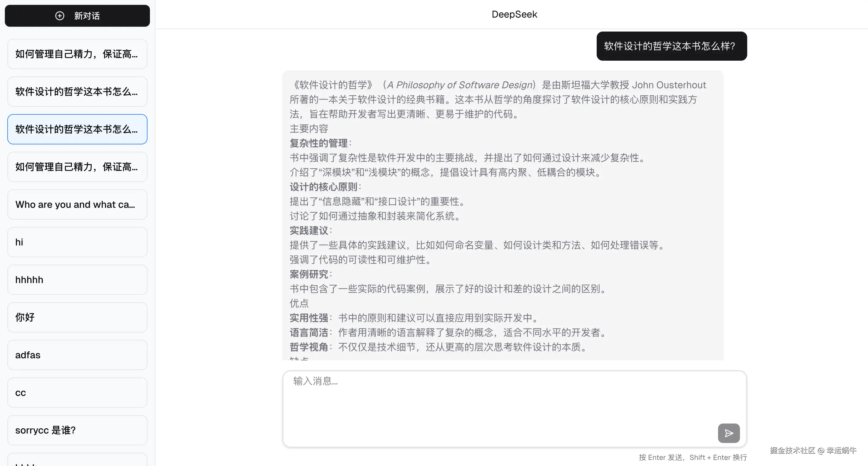
Task: Select the highlighted 软件设计的哲学 conversation
Action: (77, 129)
